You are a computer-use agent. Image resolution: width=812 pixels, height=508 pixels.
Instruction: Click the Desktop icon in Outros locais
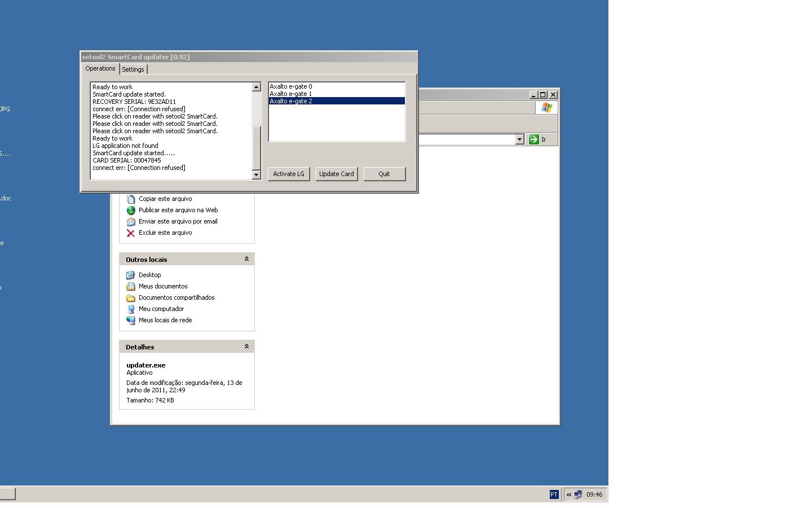(131, 275)
